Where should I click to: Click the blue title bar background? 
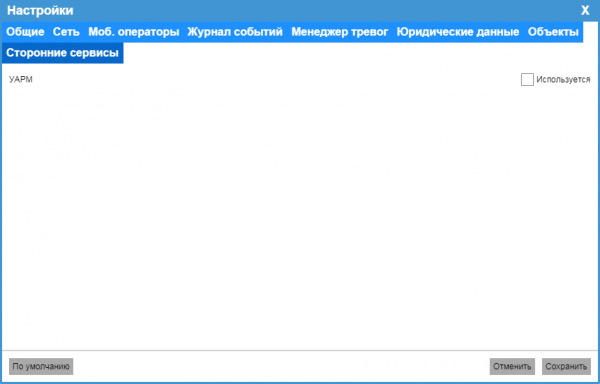click(x=325, y=11)
